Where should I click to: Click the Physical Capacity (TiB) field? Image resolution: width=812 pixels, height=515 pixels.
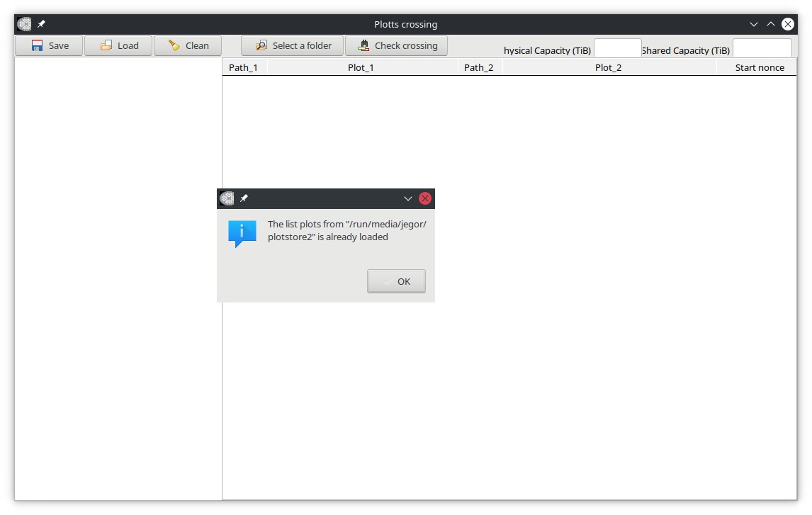pos(617,48)
